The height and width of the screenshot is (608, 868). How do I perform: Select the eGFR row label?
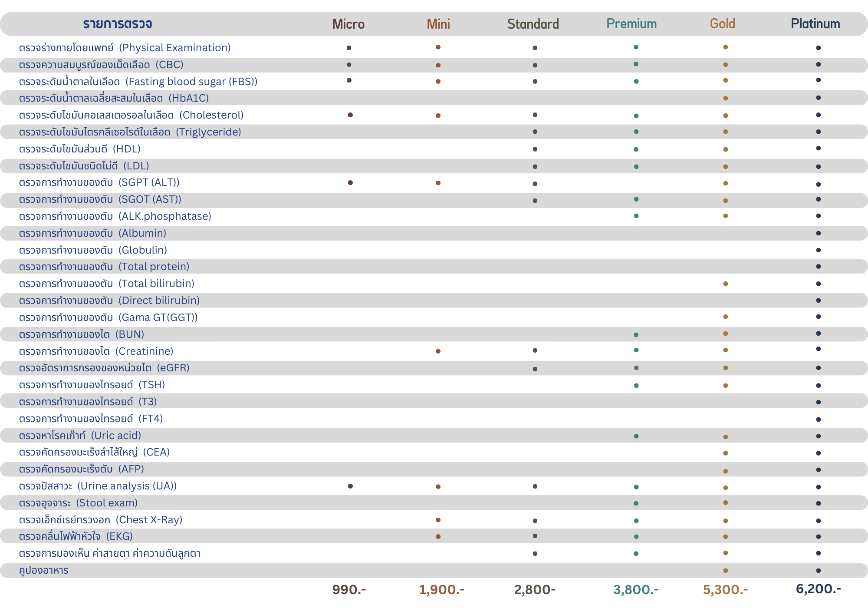[104, 368]
